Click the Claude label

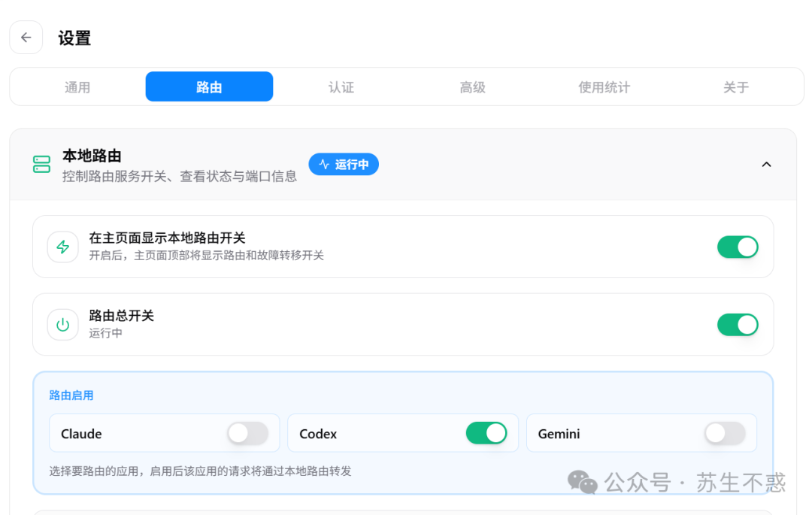point(81,434)
